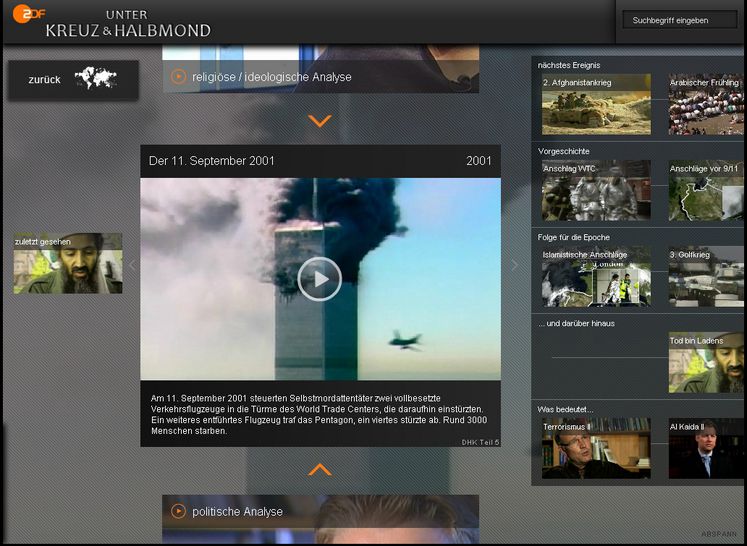Open the Unter Kreuz & Halbmond title

point(128,24)
